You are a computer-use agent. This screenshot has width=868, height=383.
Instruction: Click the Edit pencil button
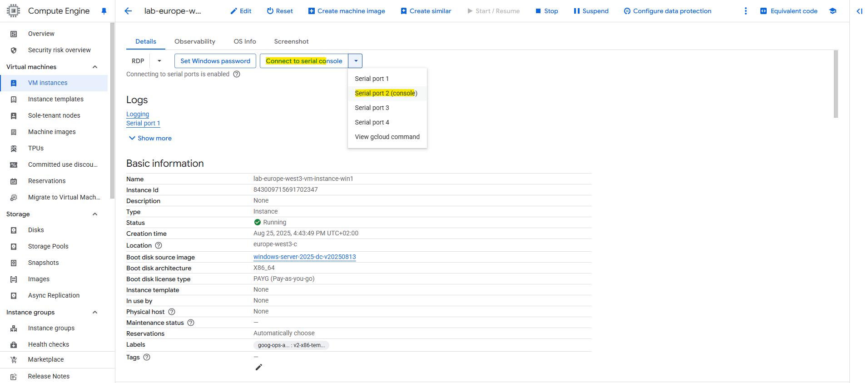[241, 11]
